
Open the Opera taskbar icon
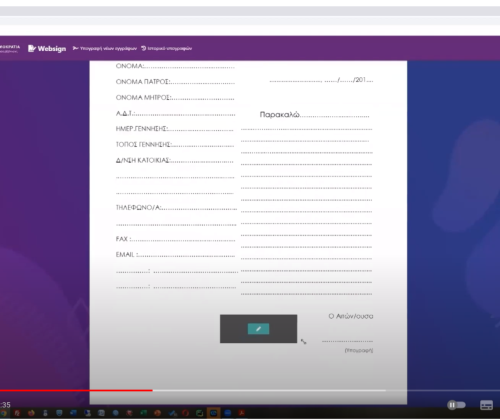185,413
